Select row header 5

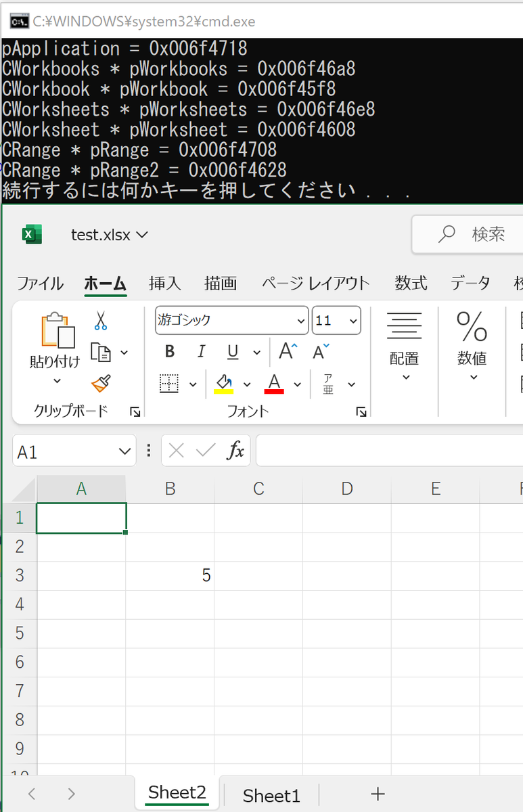click(19, 633)
